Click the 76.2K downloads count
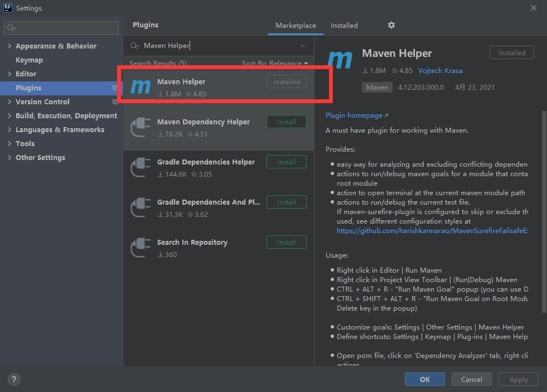This screenshot has height=392, width=547. (171, 134)
